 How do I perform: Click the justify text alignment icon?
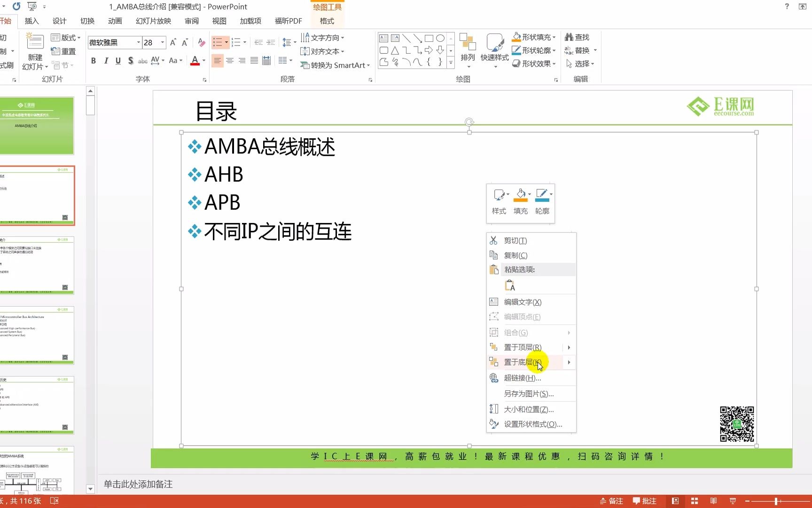tap(254, 61)
